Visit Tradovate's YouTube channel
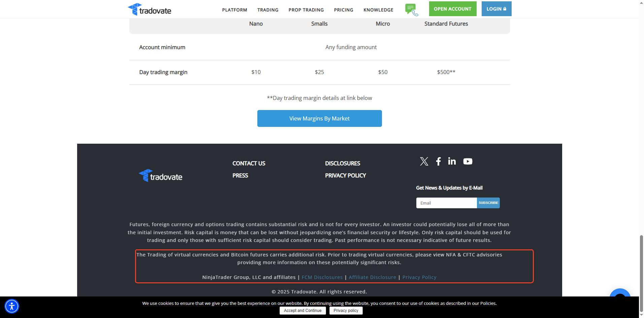Image resolution: width=644 pixels, height=318 pixels. (468, 162)
